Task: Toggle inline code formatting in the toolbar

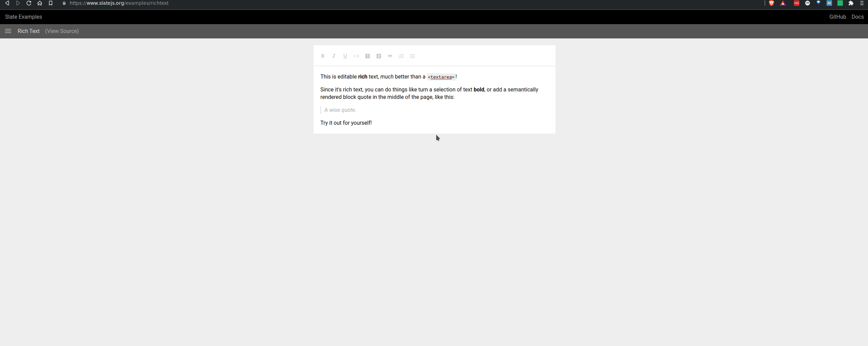Action: (x=356, y=56)
